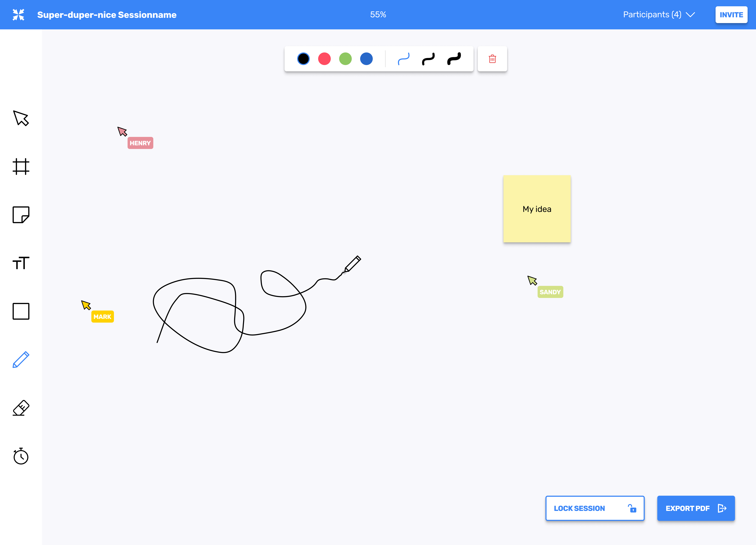Select green pen color
Viewport: 756px width, 545px height.
click(345, 59)
